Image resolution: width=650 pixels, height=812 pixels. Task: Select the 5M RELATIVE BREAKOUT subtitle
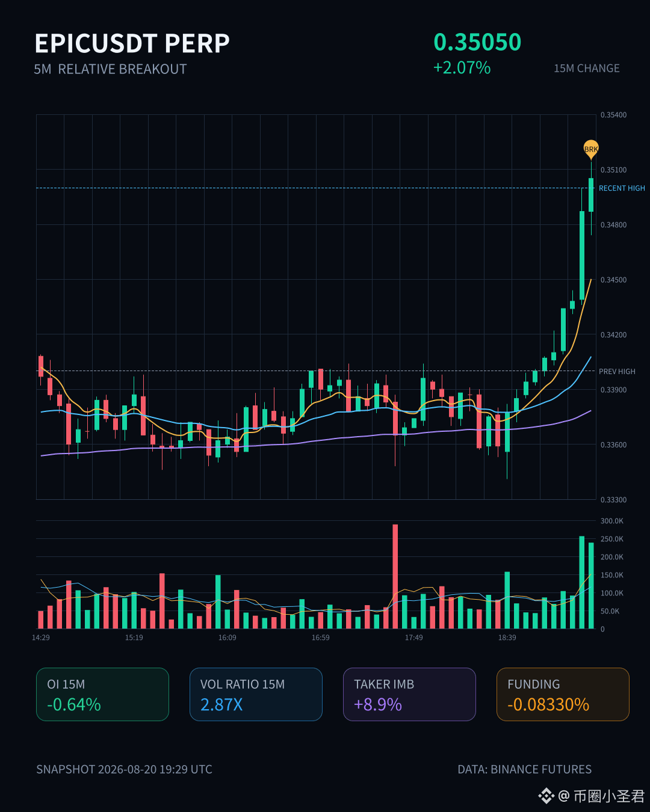[x=110, y=69]
